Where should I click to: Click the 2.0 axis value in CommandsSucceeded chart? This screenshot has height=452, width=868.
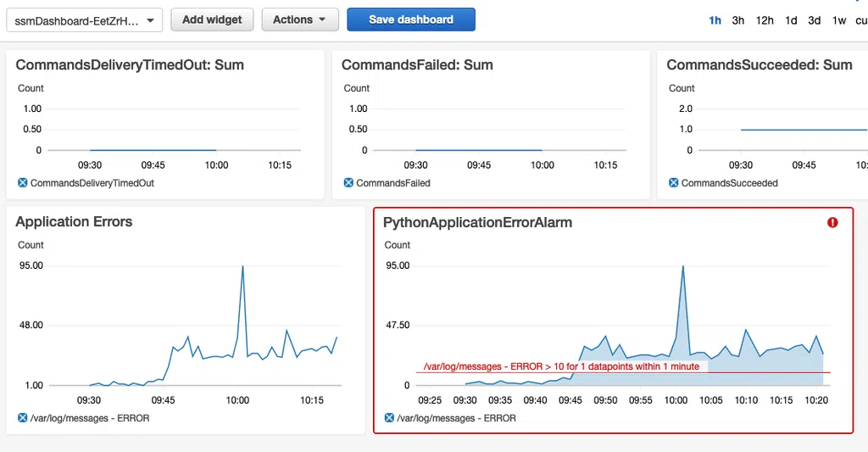click(x=685, y=109)
